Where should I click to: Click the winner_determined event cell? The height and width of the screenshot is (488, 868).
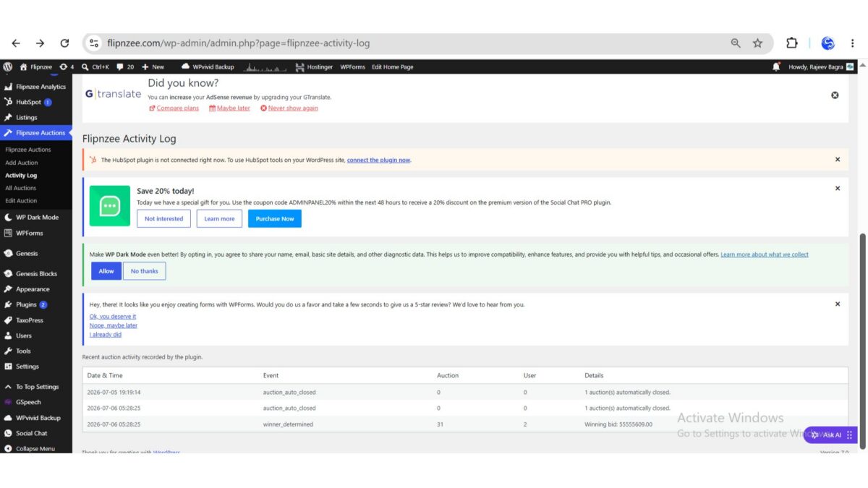click(288, 424)
